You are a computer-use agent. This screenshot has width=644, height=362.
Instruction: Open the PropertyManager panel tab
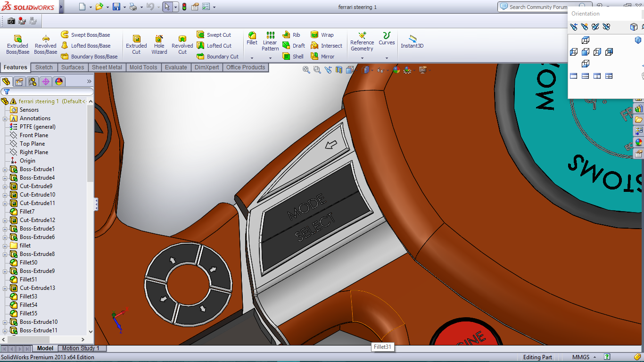pyautogui.click(x=19, y=82)
